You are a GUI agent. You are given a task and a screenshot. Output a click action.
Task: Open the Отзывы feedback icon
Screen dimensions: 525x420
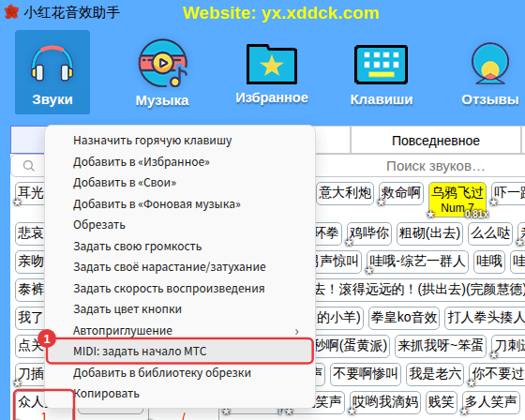click(490, 73)
